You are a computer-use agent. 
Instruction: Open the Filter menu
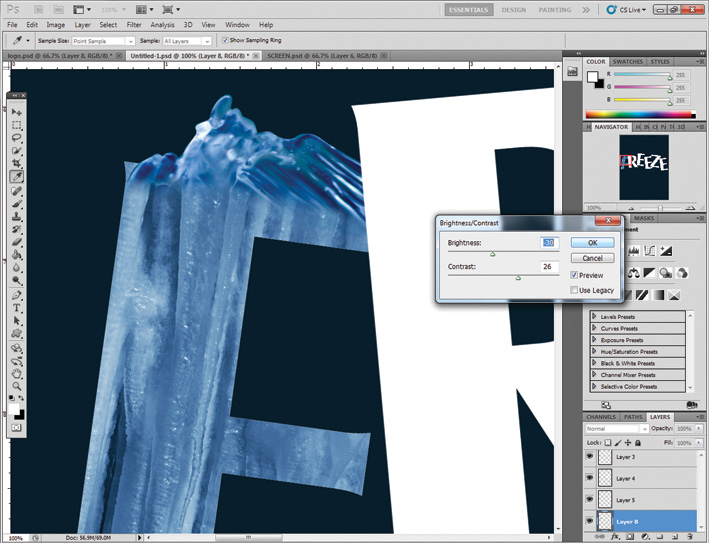pyautogui.click(x=133, y=24)
